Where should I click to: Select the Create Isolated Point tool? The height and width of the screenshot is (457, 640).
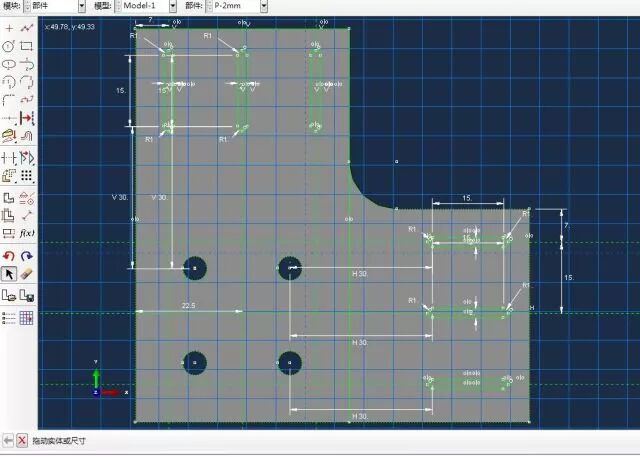coord(9,28)
